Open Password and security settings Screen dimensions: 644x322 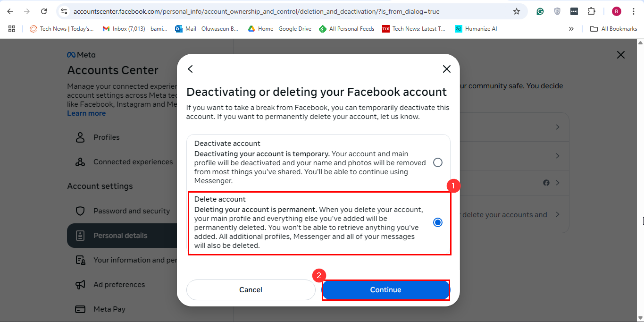pos(131,211)
